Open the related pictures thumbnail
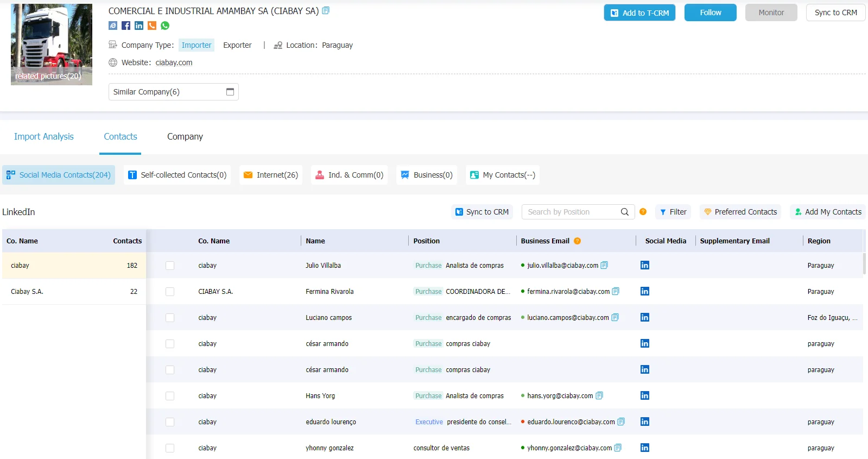Screen dimensions: 868x459 (x=52, y=45)
